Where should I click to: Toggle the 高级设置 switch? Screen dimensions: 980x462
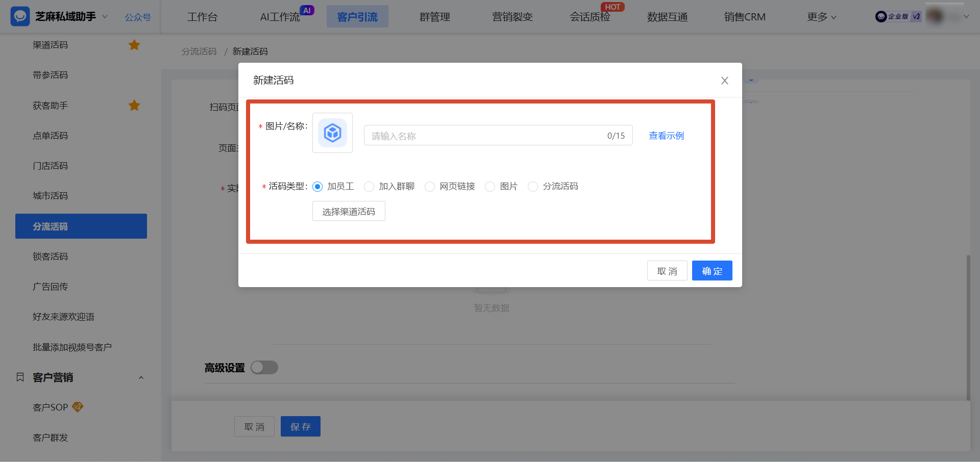264,368
